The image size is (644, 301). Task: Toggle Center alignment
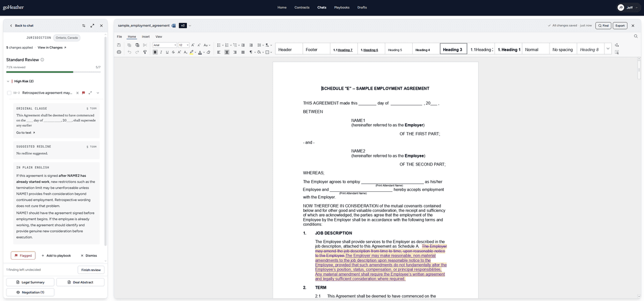click(x=226, y=52)
